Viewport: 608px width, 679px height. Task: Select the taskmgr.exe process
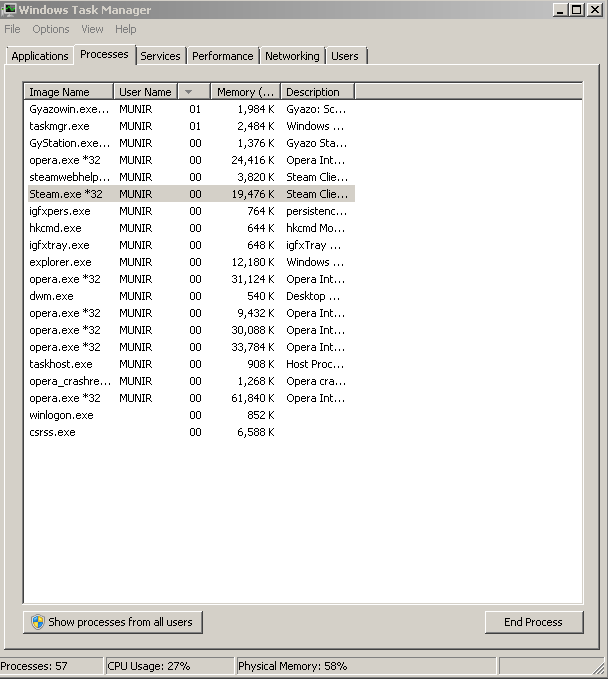pyautogui.click(x=191, y=126)
